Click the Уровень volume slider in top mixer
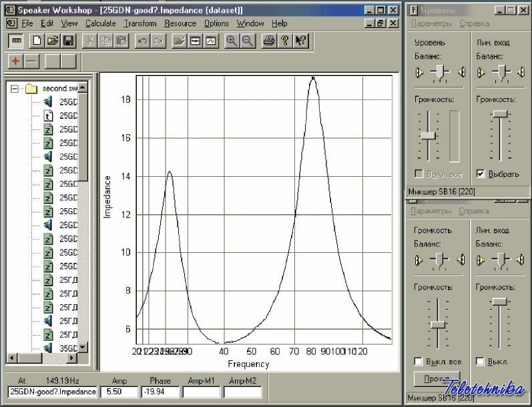This screenshot has width=532, height=407. click(x=428, y=135)
